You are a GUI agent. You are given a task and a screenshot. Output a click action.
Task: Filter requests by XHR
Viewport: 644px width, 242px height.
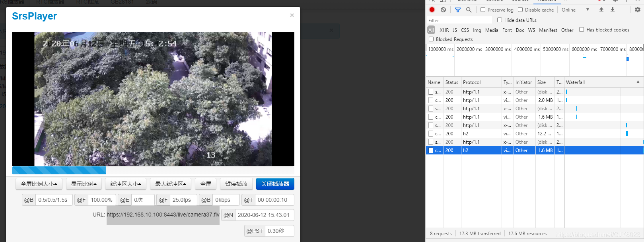tap(444, 30)
